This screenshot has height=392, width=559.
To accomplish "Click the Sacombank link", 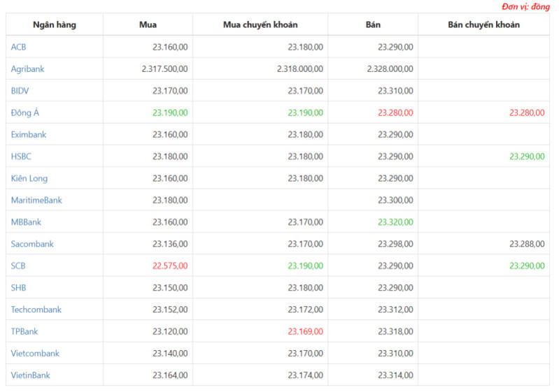I will [32, 244].
